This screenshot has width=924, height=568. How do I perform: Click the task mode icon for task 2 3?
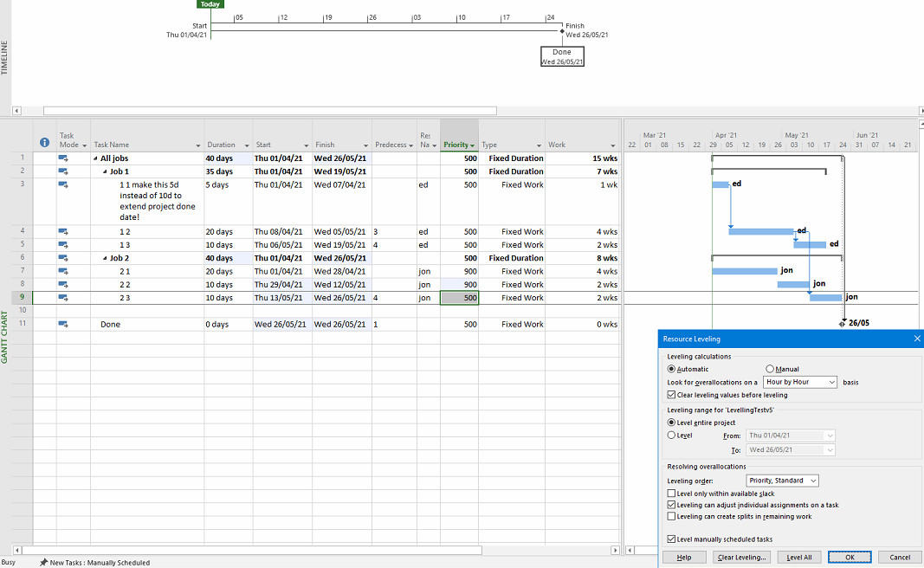click(x=63, y=298)
